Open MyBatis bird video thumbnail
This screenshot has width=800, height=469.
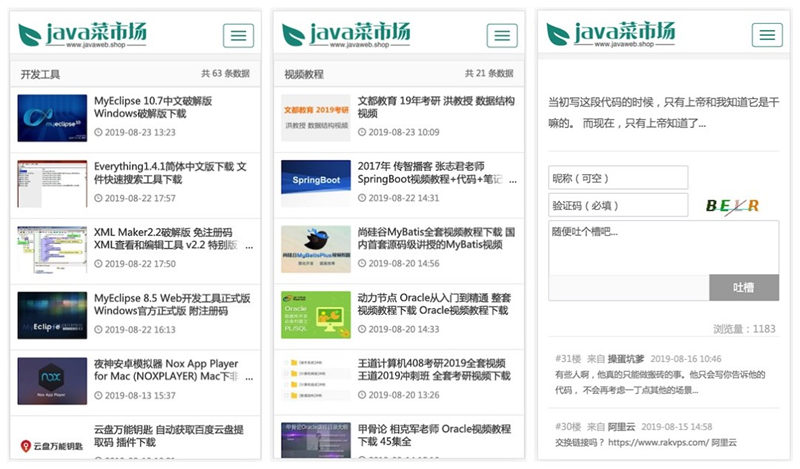click(x=316, y=250)
